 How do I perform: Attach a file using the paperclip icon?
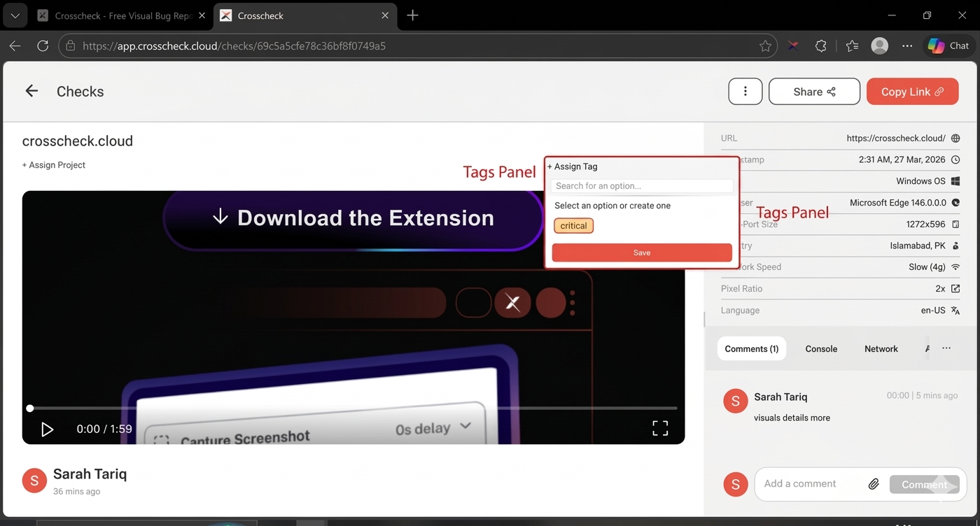coord(874,483)
